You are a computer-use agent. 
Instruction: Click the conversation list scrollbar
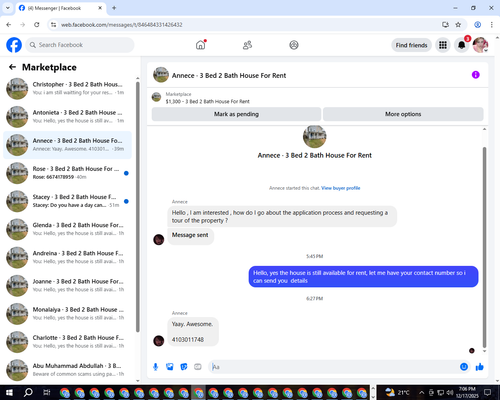[138, 207]
